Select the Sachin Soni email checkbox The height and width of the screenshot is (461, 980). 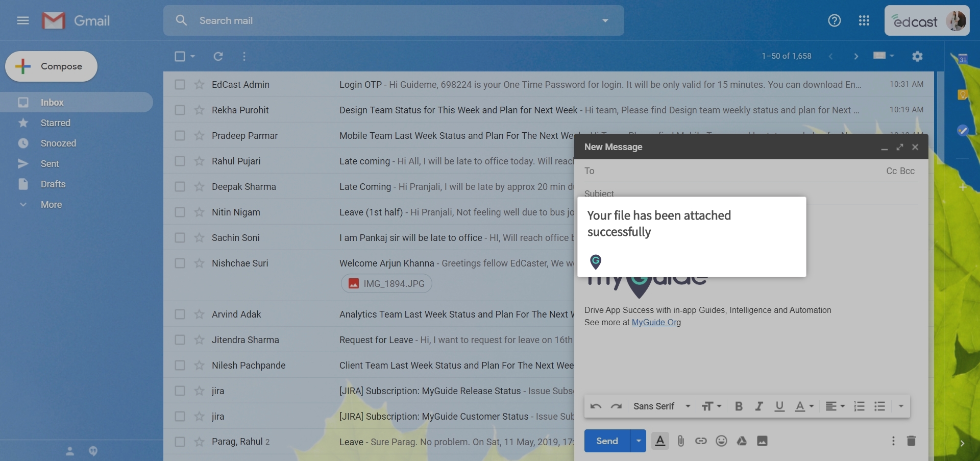click(180, 237)
